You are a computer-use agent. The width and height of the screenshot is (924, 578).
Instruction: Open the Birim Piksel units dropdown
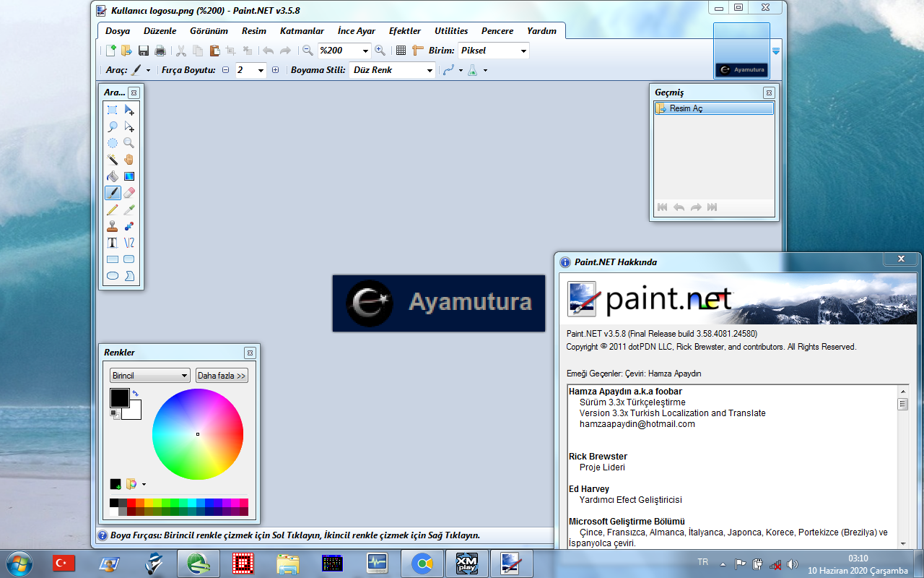click(x=523, y=51)
